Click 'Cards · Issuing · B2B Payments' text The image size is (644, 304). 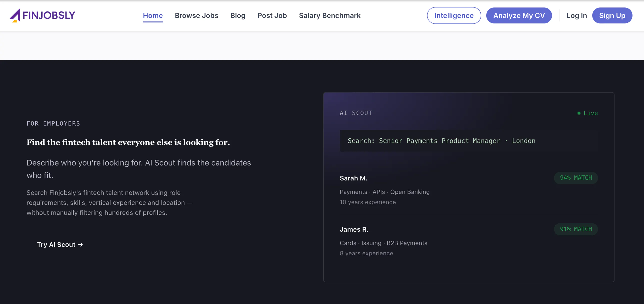coord(383,243)
